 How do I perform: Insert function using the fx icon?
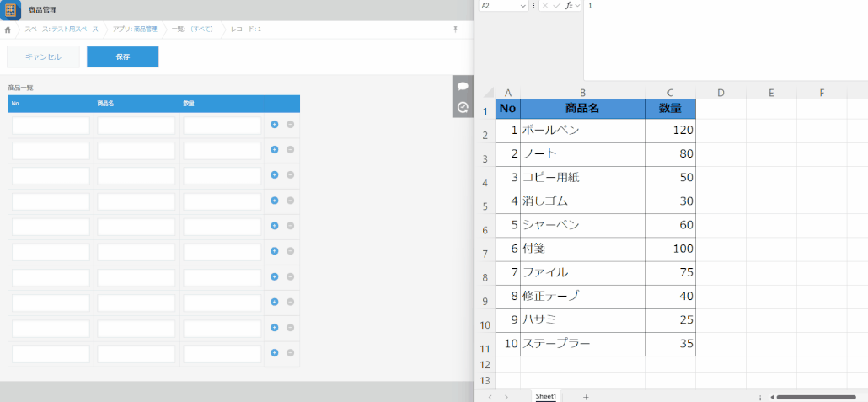point(569,6)
